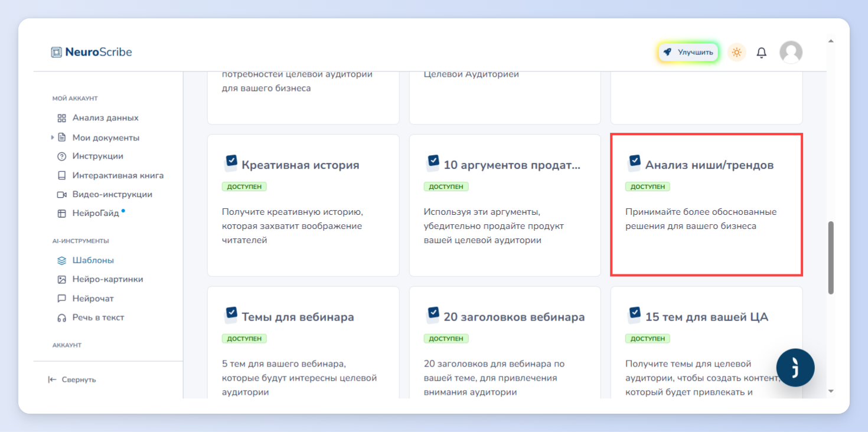The image size is (868, 432).
Task: Click ДОСТУПЕН badge on Креативная история
Action: click(x=244, y=186)
